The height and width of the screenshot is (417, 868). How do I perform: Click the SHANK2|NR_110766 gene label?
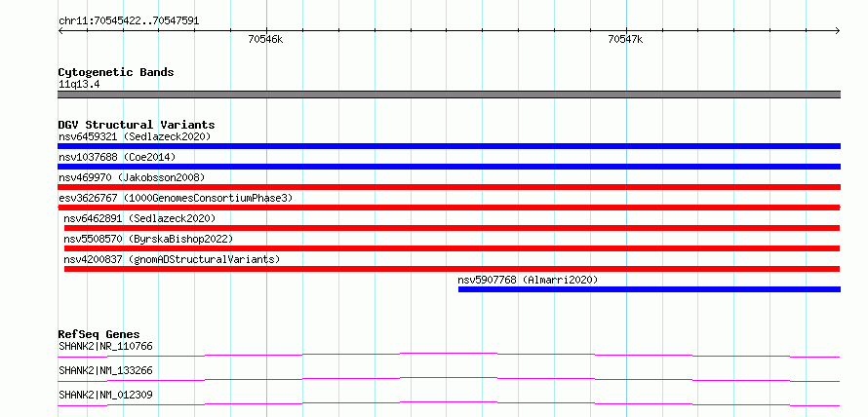[105, 347]
